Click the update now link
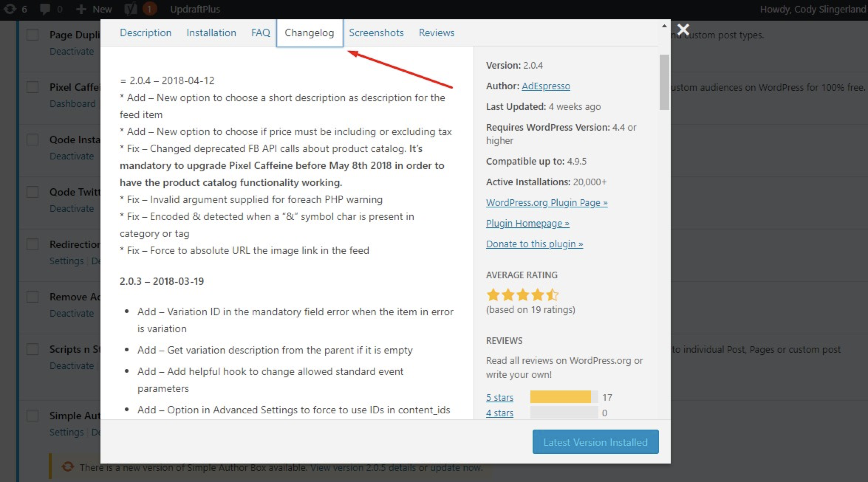 point(456,468)
